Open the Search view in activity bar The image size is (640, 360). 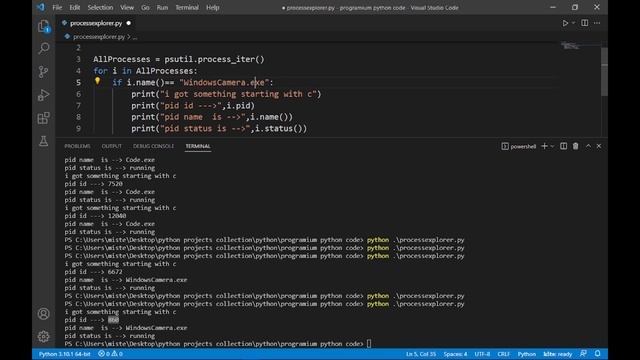click(44, 49)
